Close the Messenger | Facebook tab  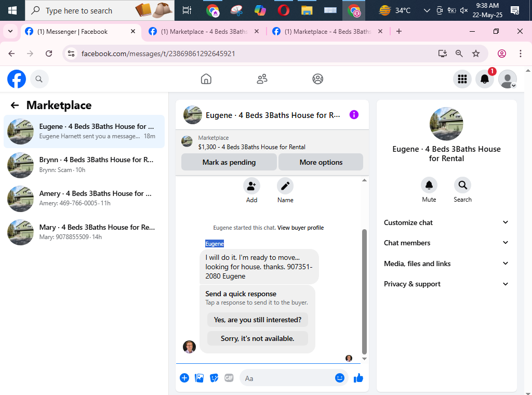133,31
